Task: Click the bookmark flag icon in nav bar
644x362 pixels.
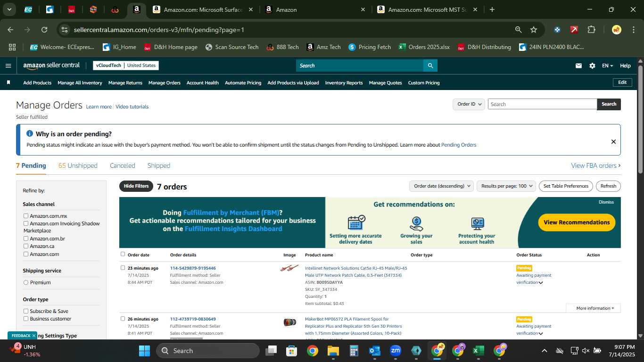Action: pyautogui.click(x=8, y=82)
